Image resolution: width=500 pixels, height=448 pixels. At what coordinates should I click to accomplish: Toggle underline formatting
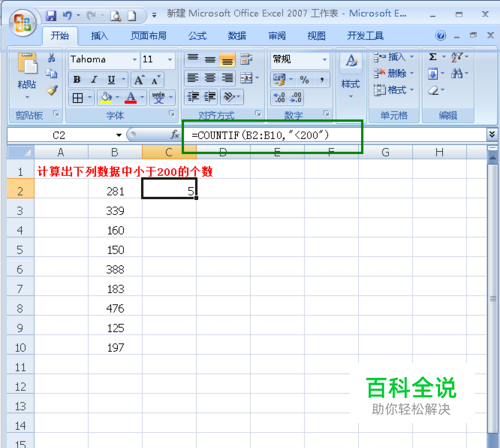point(111,80)
